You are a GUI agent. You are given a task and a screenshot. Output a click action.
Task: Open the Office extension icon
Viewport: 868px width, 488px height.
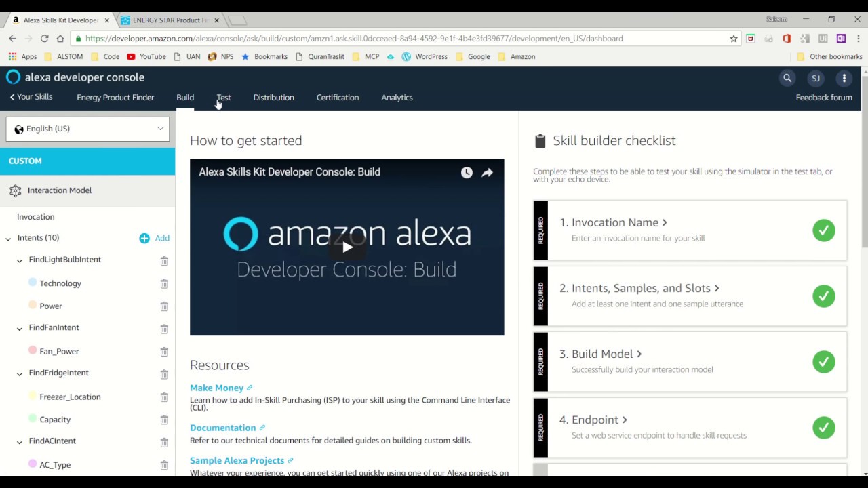786,39
